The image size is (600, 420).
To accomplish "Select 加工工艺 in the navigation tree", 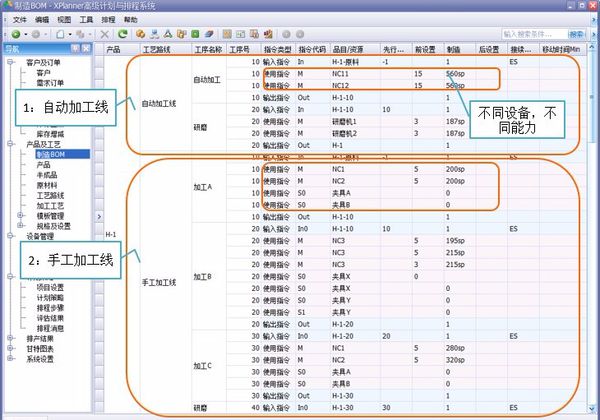I will 50,206.
